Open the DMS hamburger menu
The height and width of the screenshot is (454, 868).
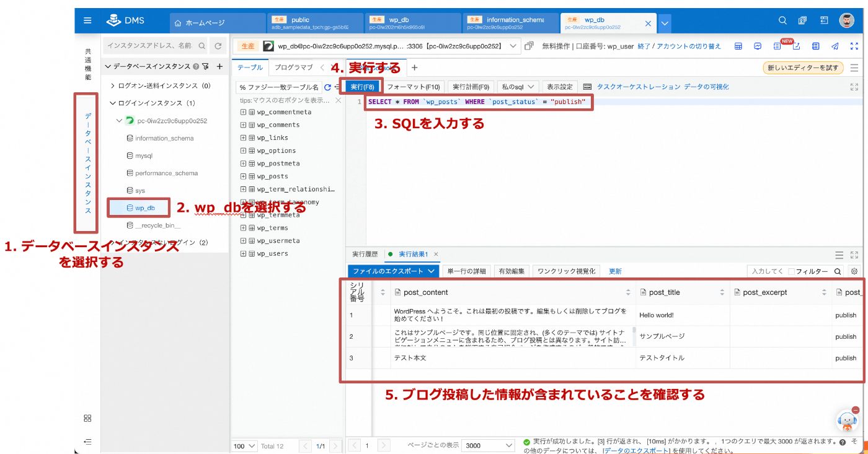tap(87, 20)
